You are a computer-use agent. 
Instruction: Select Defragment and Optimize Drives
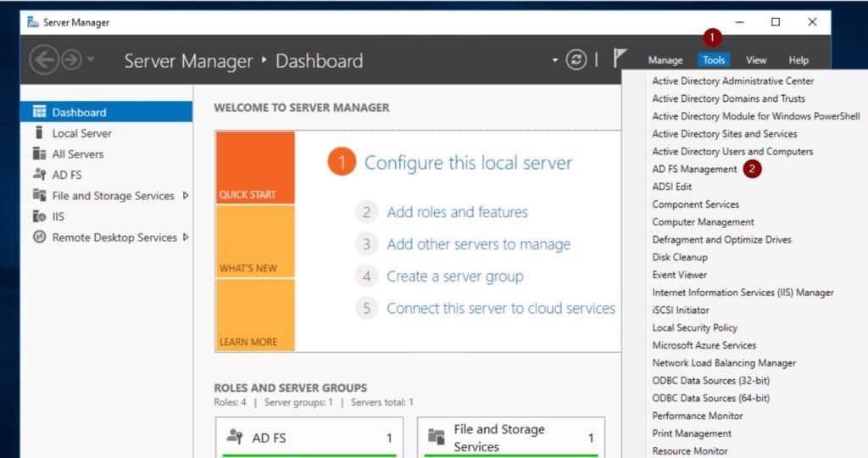(722, 240)
